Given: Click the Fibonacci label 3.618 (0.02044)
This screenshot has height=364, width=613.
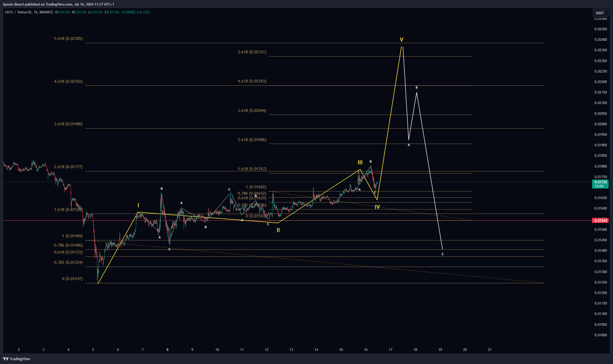Looking at the screenshot, I should coord(252,111).
